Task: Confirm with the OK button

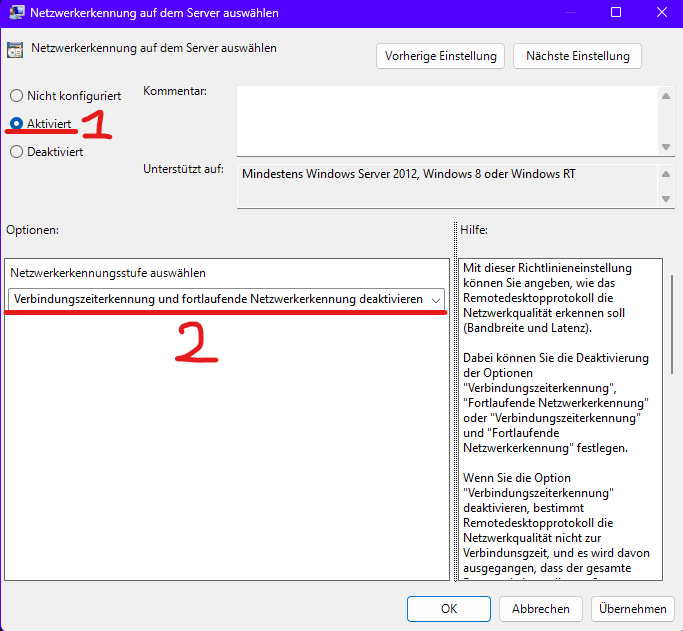Action: (x=449, y=608)
